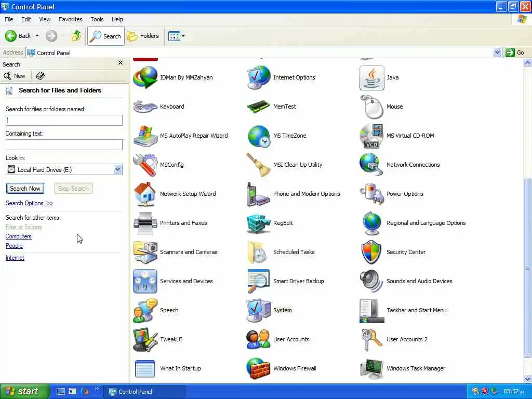This screenshot has height=399, width=532.
Task: Expand the Back history dropdown arrow
Action: tap(37, 36)
